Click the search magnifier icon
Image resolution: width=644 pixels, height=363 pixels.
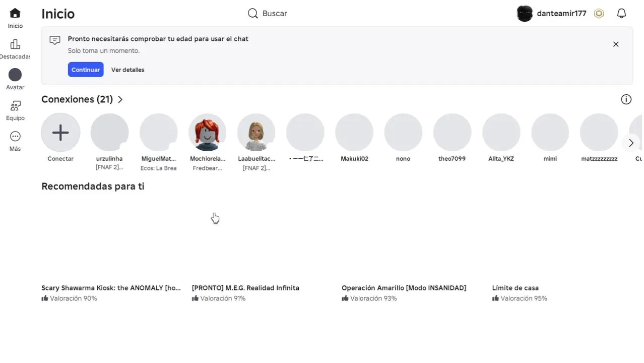pos(253,14)
